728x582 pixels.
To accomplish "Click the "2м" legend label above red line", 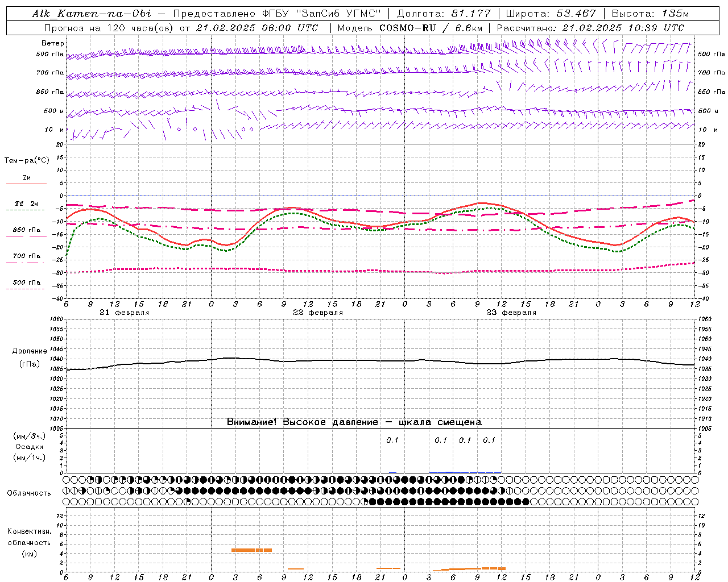I will click(27, 177).
